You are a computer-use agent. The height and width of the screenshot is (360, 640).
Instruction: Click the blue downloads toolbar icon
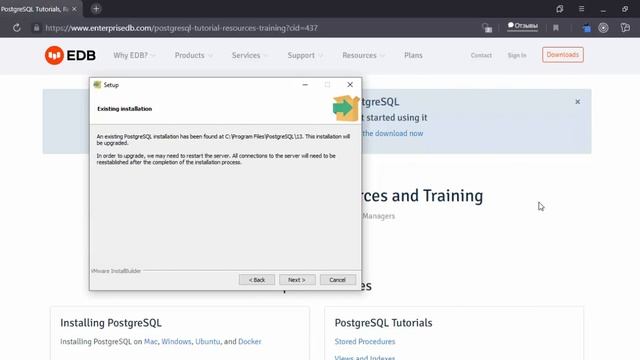pyautogui.click(x=587, y=28)
